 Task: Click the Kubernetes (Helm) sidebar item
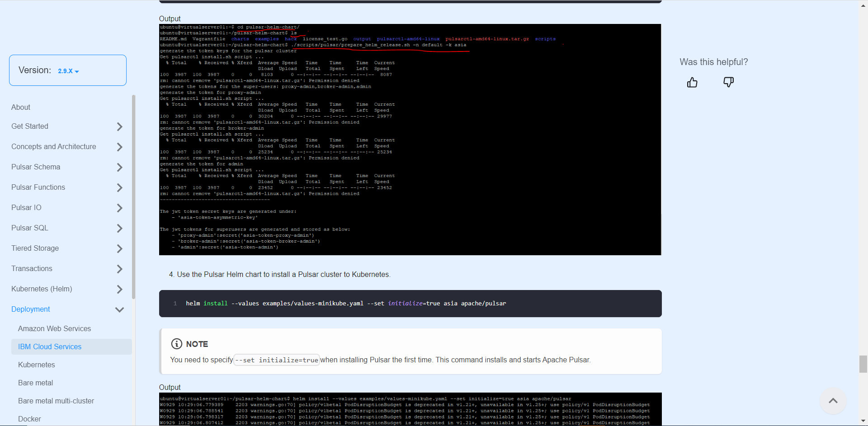coord(42,289)
